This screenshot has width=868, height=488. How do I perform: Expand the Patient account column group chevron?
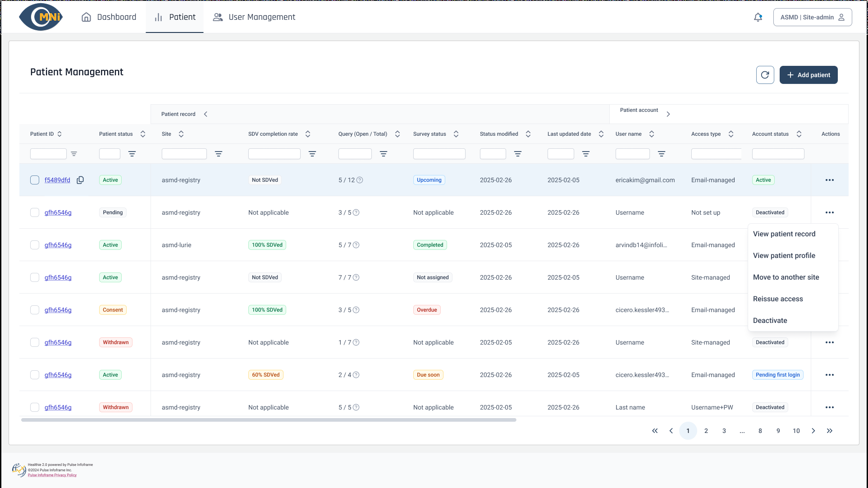(668, 114)
